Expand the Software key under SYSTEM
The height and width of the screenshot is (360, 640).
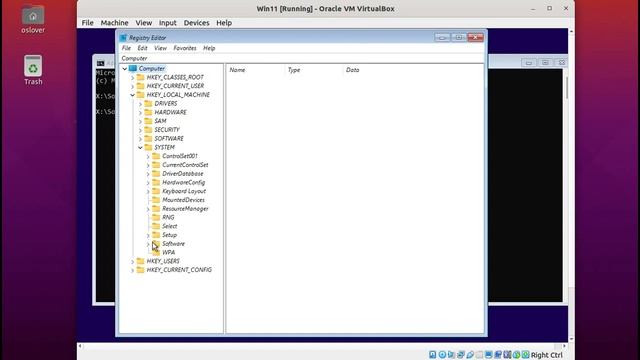pos(148,244)
